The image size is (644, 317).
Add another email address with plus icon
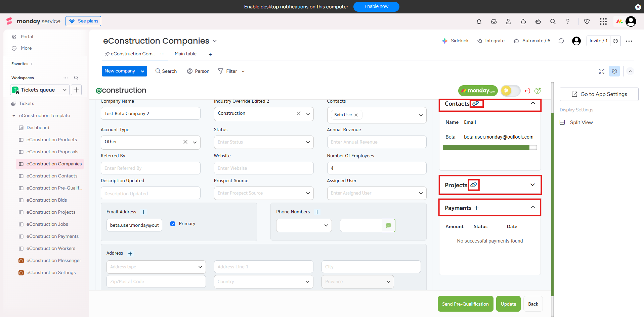coord(143,212)
